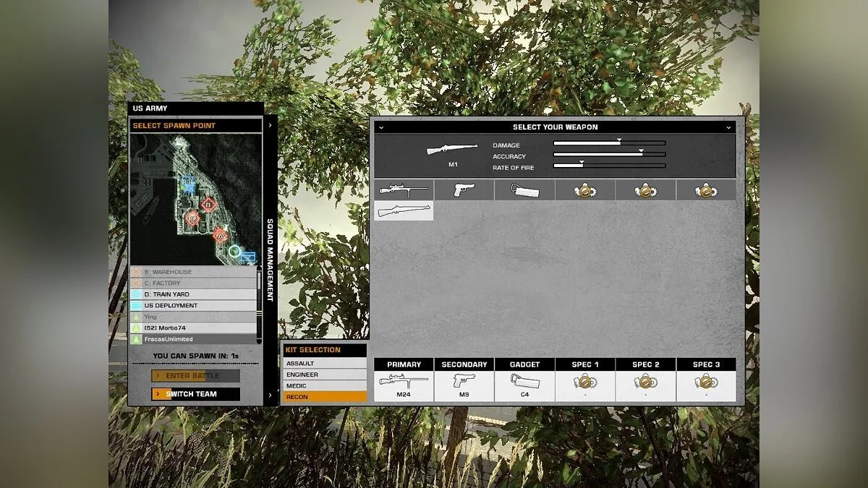Screen dimensions: 868x488
Task: Click the chevron right of SWITCH TEAM
Action: (x=270, y=395)
